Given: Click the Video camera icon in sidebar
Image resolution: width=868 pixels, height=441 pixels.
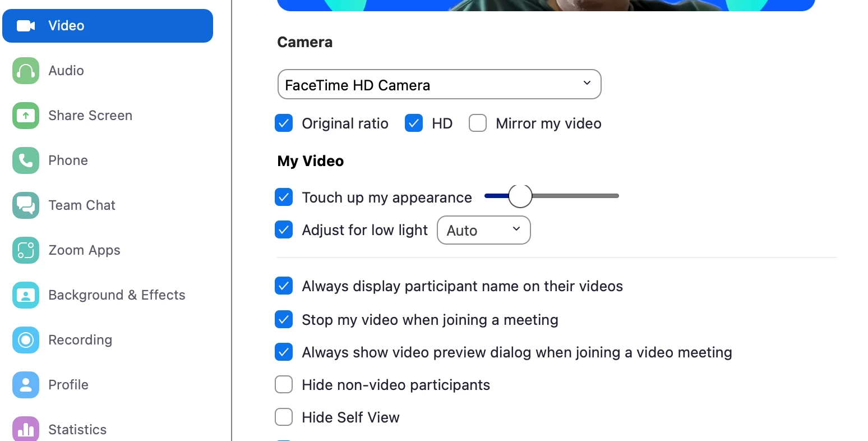Looking at the screenshot, I should click(26, 26).
